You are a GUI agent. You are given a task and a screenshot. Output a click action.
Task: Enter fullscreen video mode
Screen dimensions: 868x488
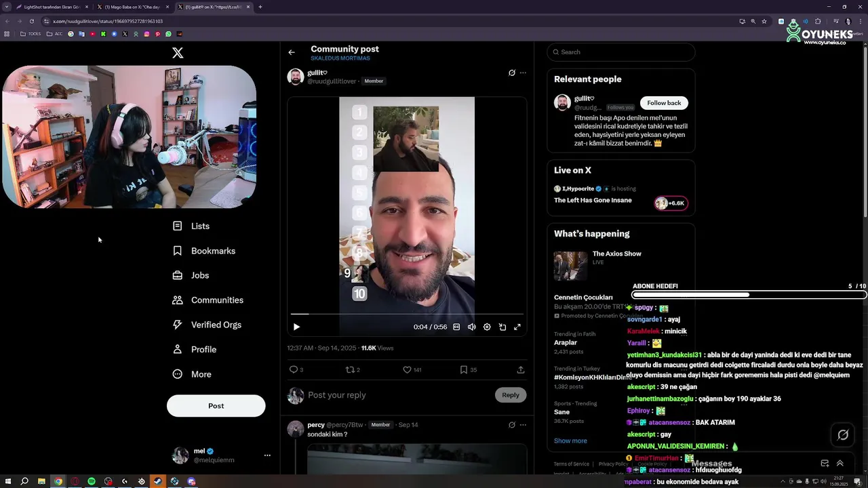(517, 327)
